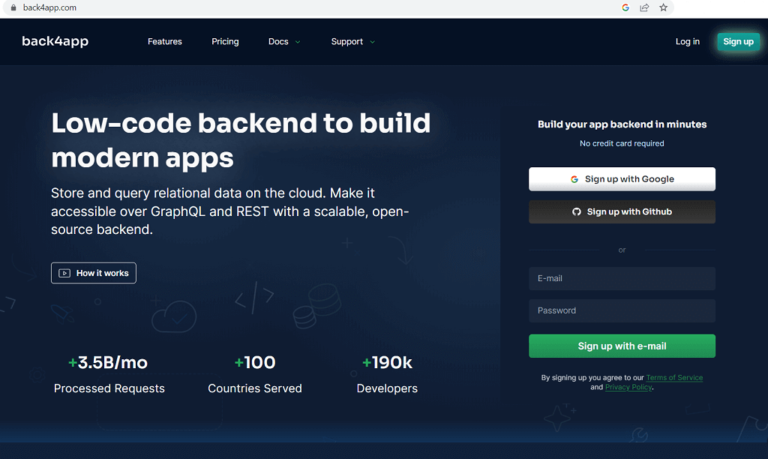
Task: Open the Features menu item
Action: click(165, 42)
